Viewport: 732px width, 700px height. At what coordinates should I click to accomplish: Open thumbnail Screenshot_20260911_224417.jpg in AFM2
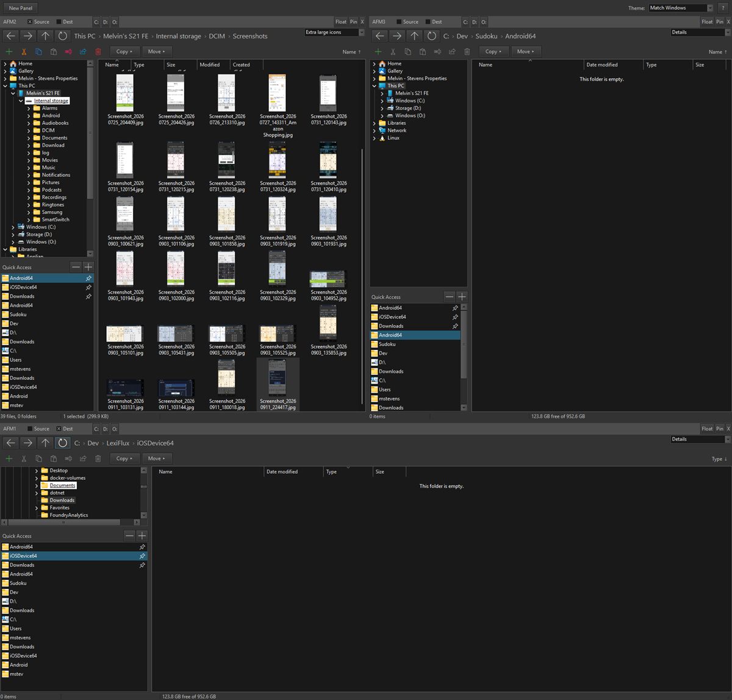(x=278, y=385)
